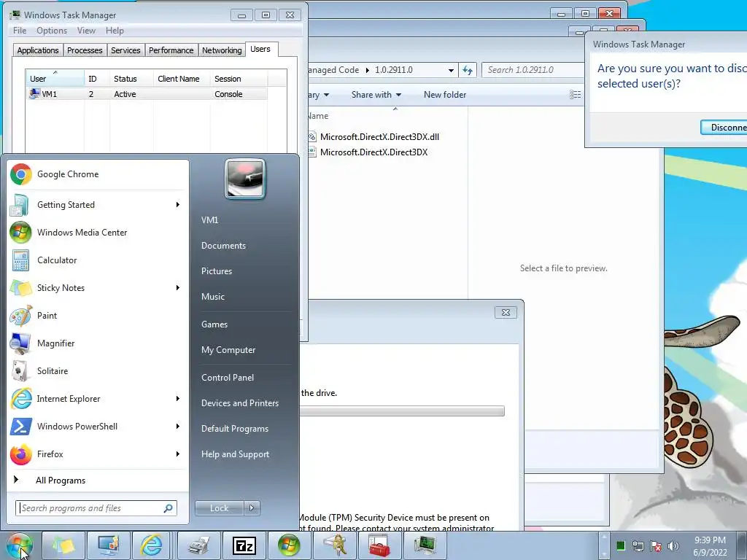Screen dimensions: 747x560
Task: Open the keys (BitLocker) taskbar icon
Action: [334, 545]
